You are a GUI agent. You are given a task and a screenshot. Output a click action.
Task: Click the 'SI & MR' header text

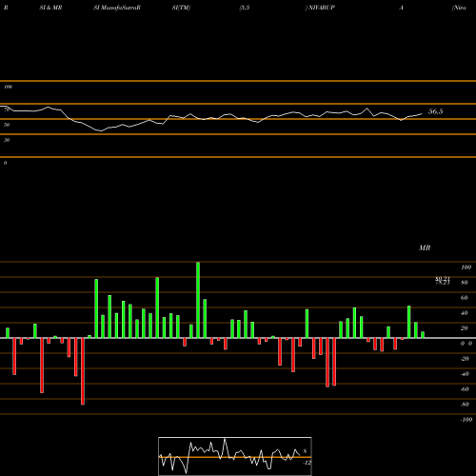(x=50, y=8)
